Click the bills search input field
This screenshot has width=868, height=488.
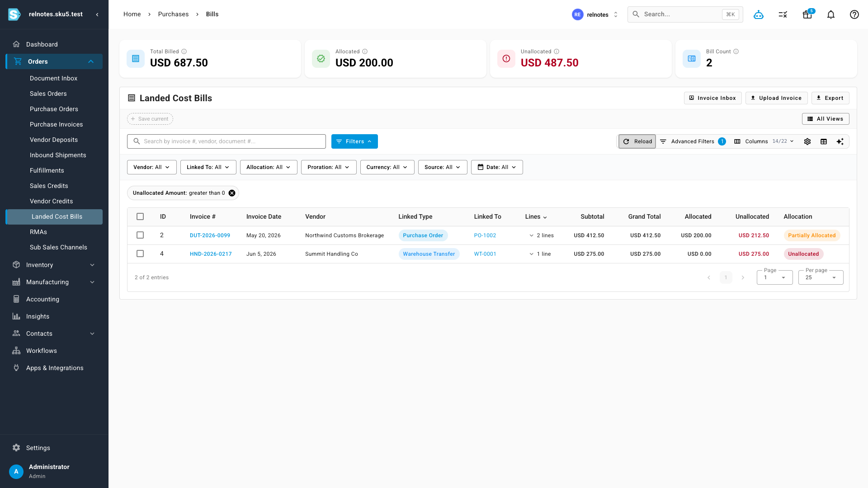pyautogui.click(x=226, y=141)
